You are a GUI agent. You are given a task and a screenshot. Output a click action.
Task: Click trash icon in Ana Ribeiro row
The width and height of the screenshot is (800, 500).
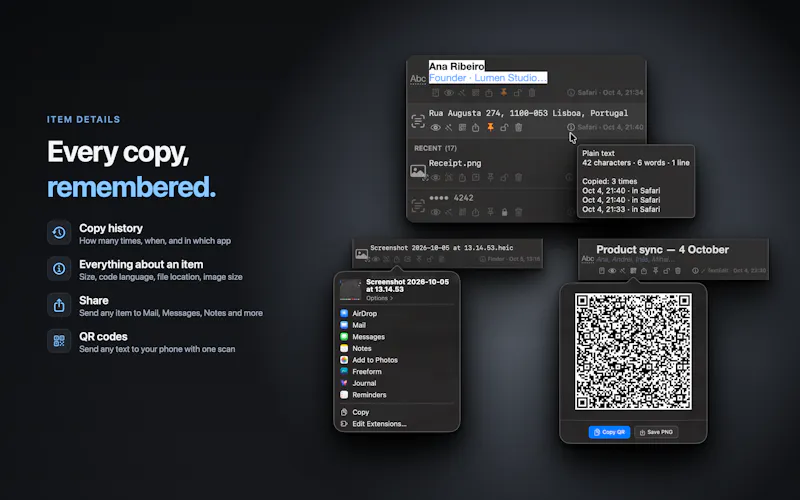532,92
